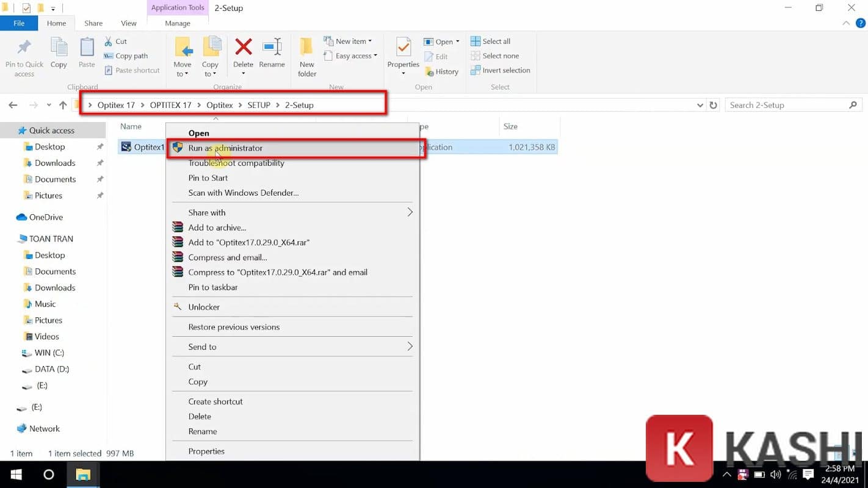Screen dimensions: 868x488
Task: Invert the current file selection
Action: pyautogui.click(x=501, y=70)
